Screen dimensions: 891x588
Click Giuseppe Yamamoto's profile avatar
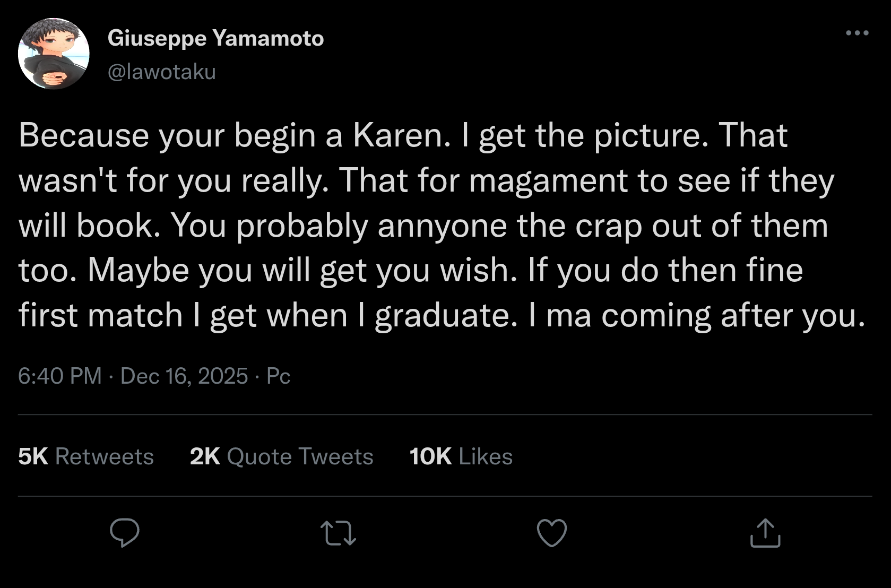[x=54, y=54]
